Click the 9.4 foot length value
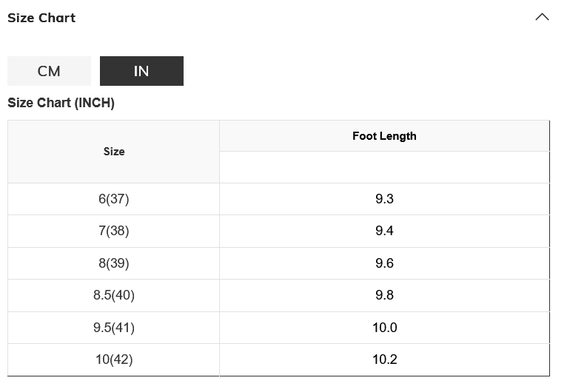The height and width of the screenshot is (392, 570). 384,231
